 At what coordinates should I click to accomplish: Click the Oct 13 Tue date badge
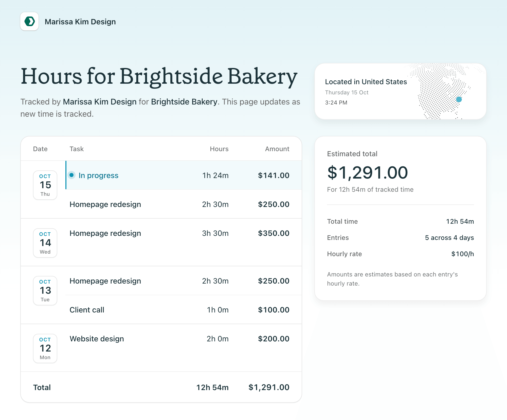point(45,291)
